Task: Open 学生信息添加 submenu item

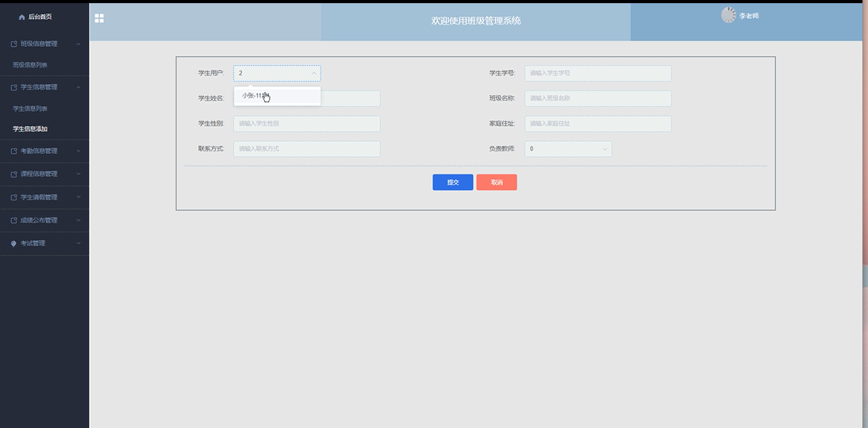Action: click(x=30, y=129)
